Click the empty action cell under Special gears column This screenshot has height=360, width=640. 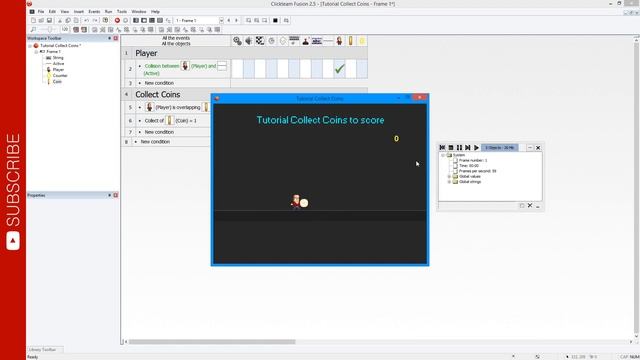tap(237, 69)
